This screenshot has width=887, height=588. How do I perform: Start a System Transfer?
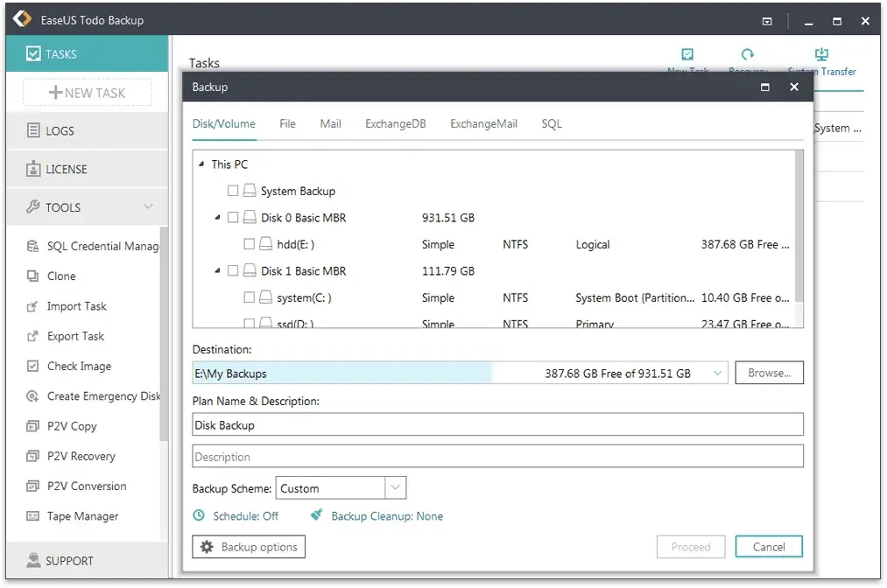(821, 59)
